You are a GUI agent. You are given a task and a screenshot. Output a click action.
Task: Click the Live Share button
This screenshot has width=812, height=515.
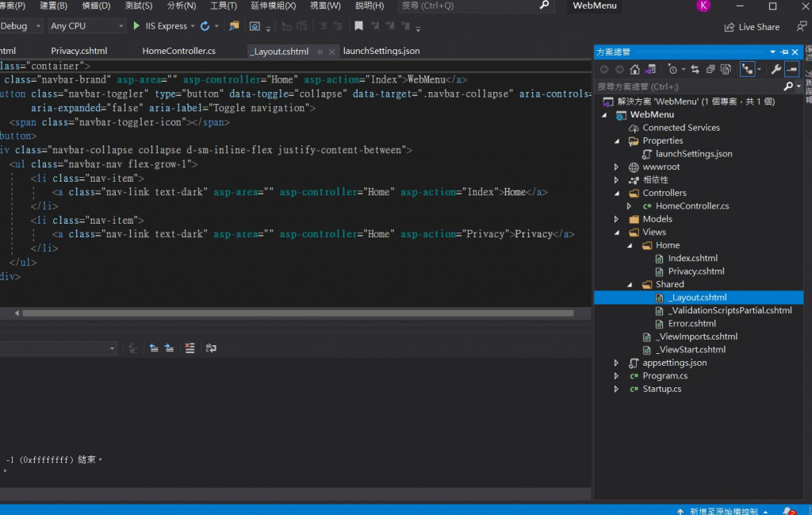(x=752, y=27)
